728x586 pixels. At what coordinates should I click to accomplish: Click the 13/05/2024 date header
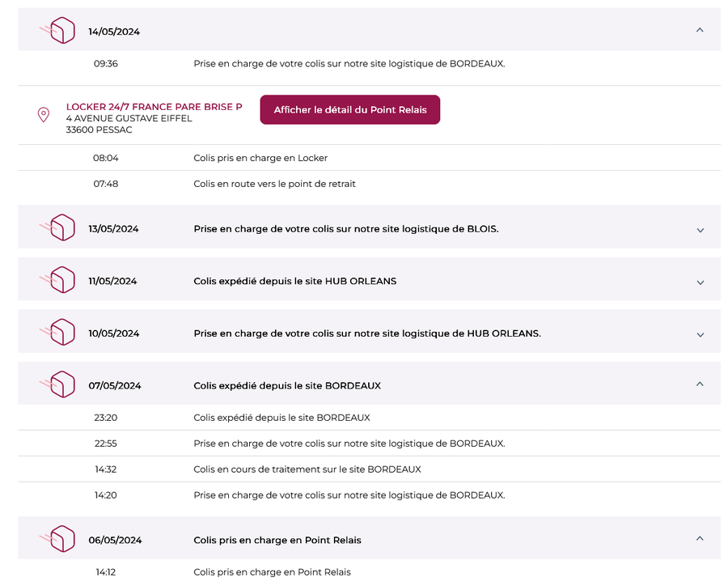pyautogui.click(x=113, y=229)
